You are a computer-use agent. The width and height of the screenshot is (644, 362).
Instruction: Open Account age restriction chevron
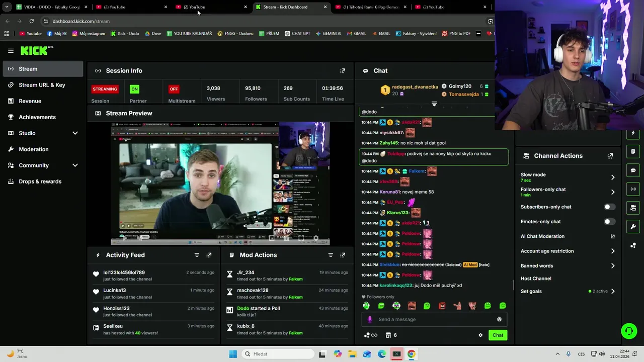pyautogui.click(x=613, y=251)
